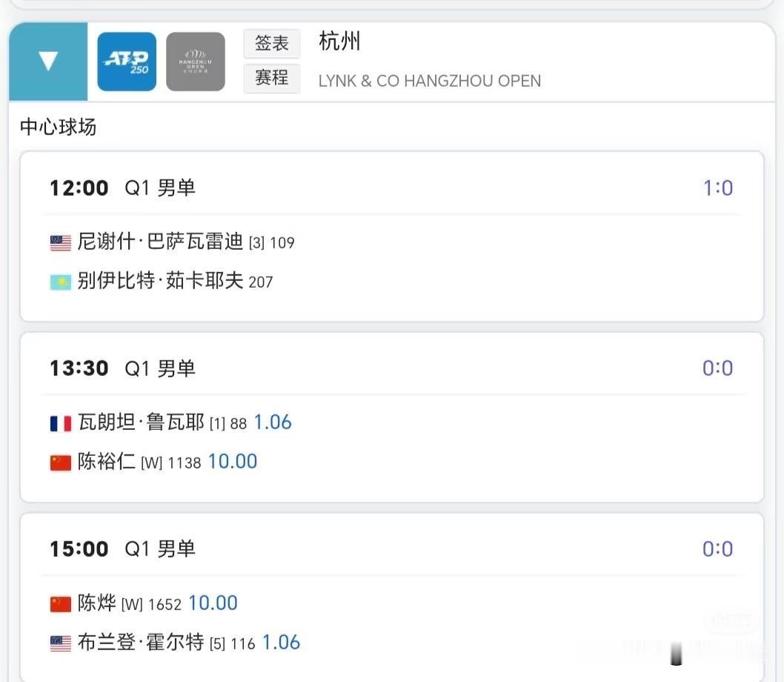Open player profile 尼谢什·巴萨瓦雷迪
This screenshot has height=682, width=784.
pos(160,242)
